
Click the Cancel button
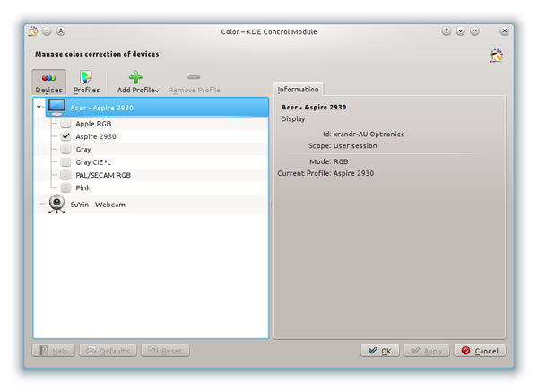(x=480, y=351)
